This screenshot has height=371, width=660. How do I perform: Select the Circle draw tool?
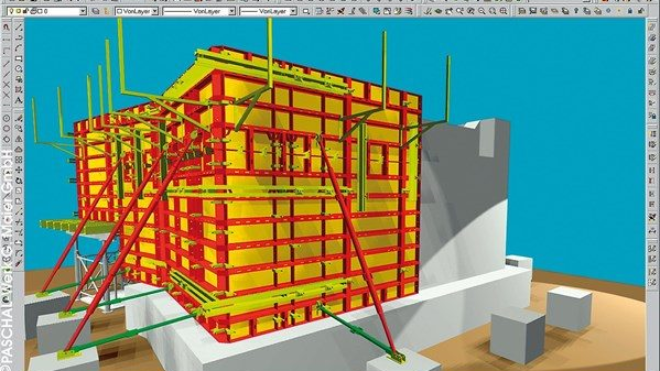[19, 68]
